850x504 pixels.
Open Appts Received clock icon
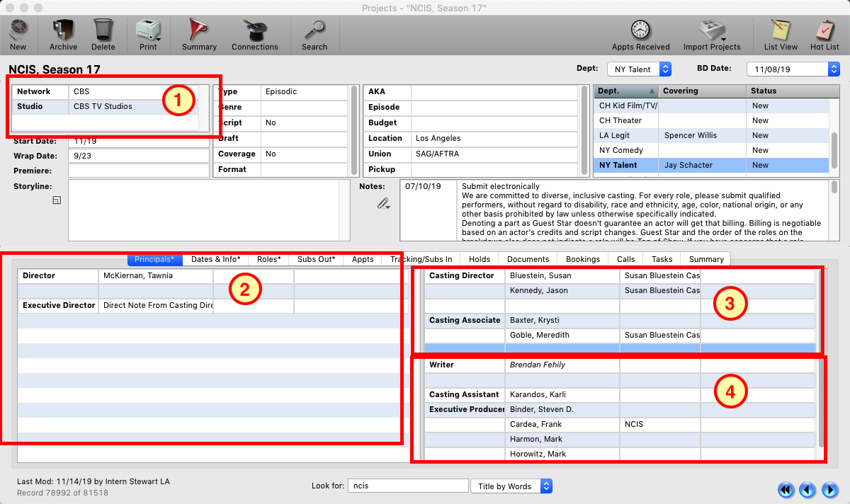[x=640, y=30]
